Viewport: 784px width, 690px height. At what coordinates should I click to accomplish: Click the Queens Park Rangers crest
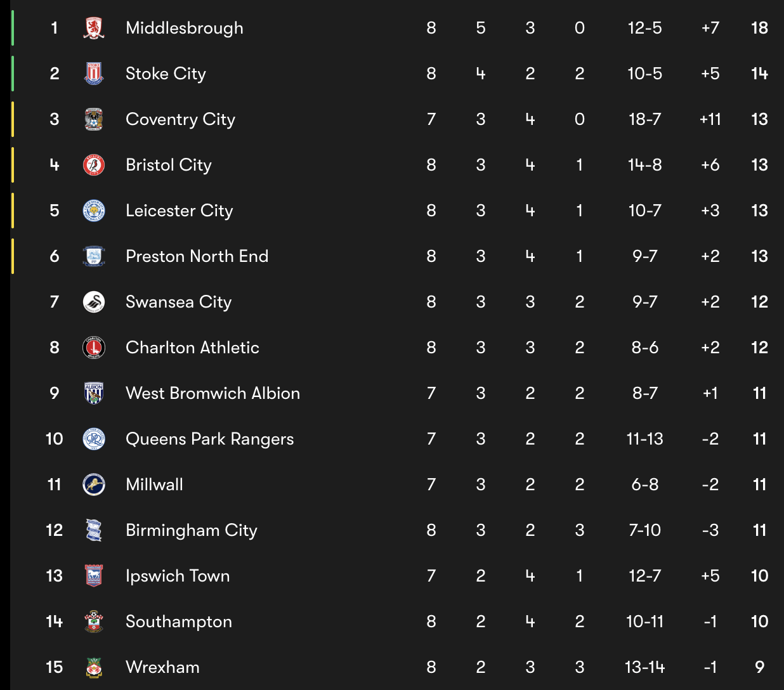[x=94, y=439]
